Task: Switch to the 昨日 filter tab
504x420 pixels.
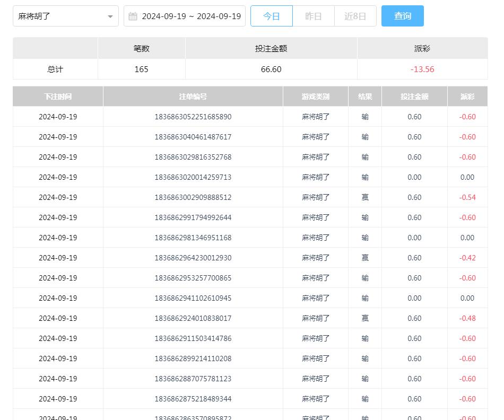Action: (x=313, y=16)
